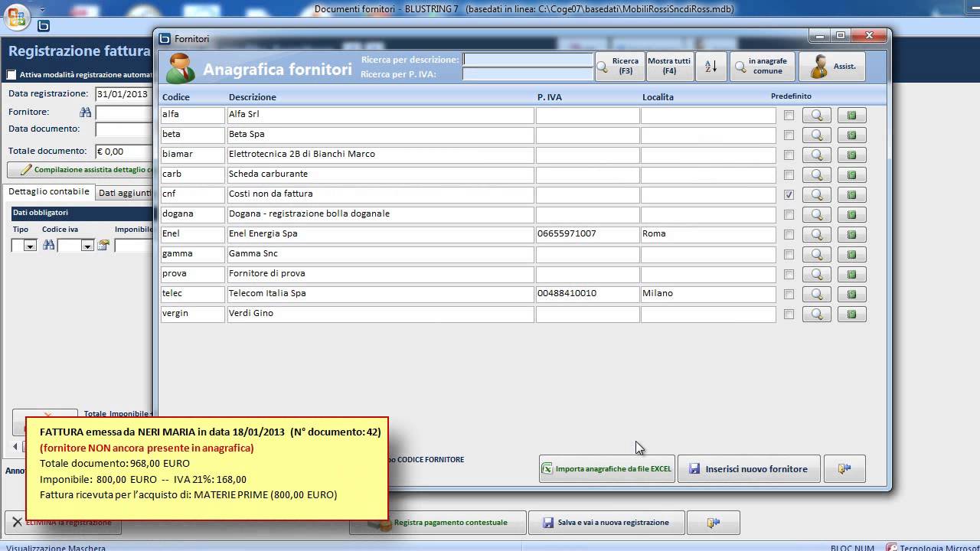Image resolution: width=980 pixels, height=551 pixels.
Task: Open the Tipo dropdown
Action: 30,246
